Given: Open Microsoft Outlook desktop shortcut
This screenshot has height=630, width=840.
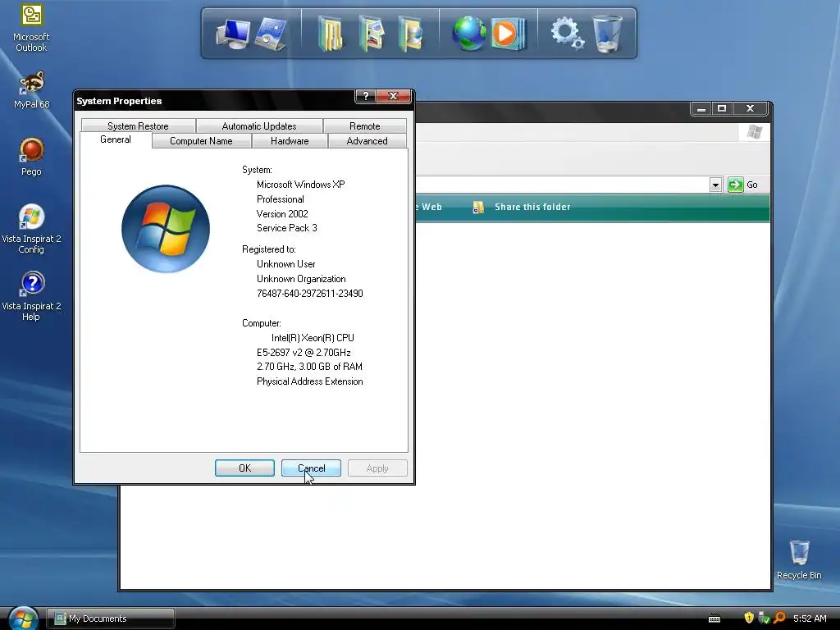Looking at the screenshot, I should pos(31,28).
